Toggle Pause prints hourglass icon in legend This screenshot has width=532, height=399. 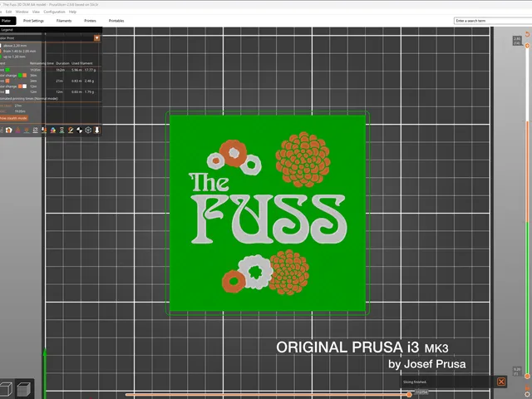click(62, 130)
